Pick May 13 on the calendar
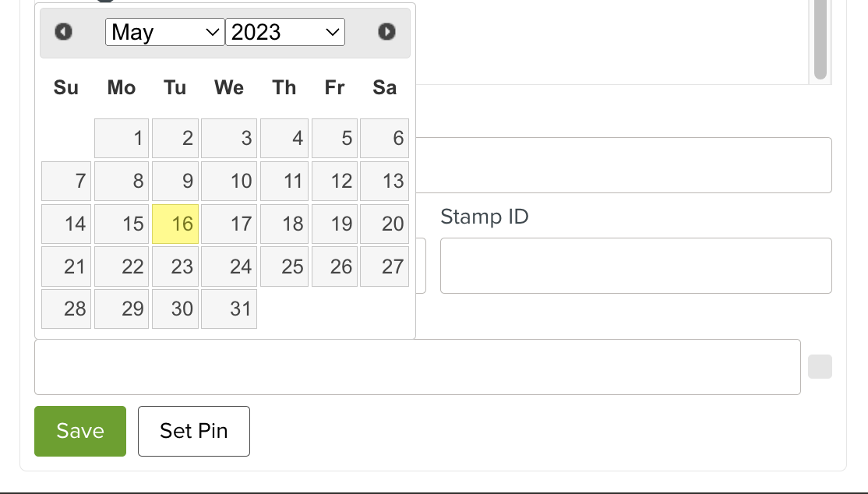Image resolution: width=868 pixels, height=494 pixels. coord(384,182)
